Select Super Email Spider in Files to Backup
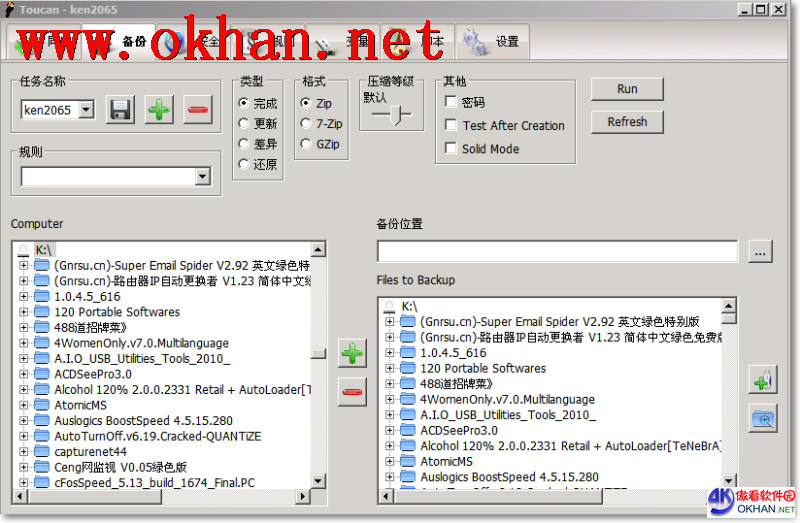 point(560,321)
